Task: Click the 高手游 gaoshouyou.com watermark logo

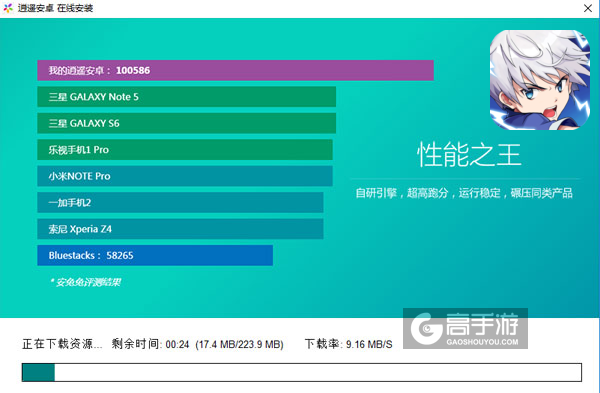Action: tap(465, 328)
